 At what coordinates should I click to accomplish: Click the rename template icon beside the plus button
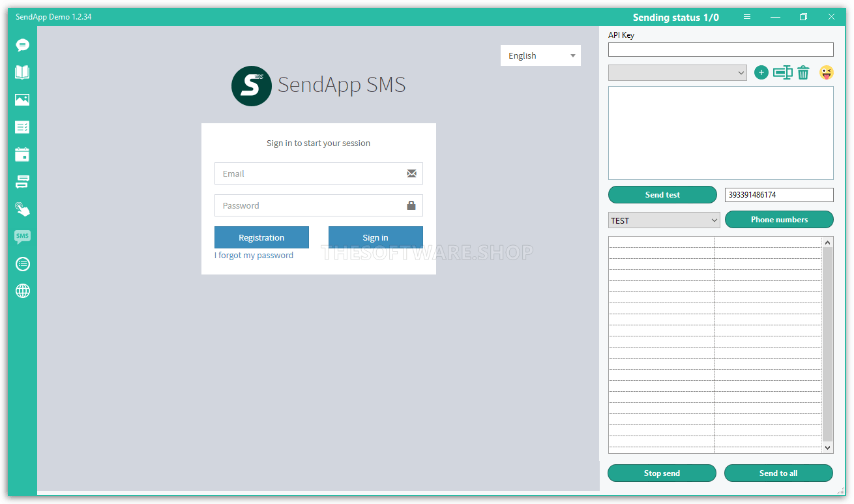click(x=782, y=72)
